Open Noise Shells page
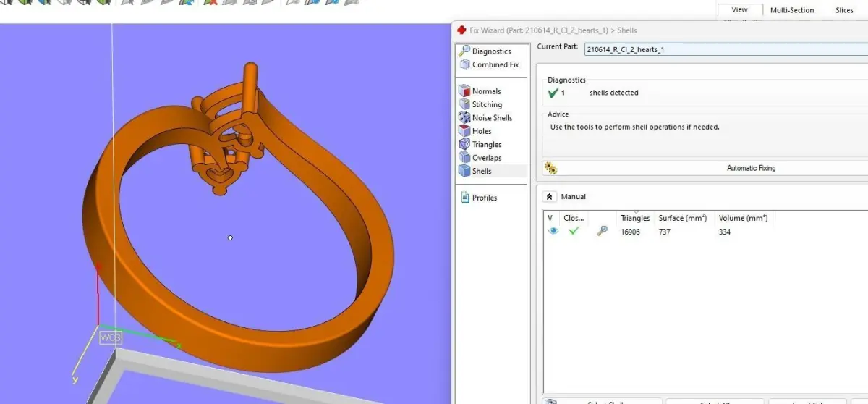This screenshot has width=868, height=404. click(485, 118)
